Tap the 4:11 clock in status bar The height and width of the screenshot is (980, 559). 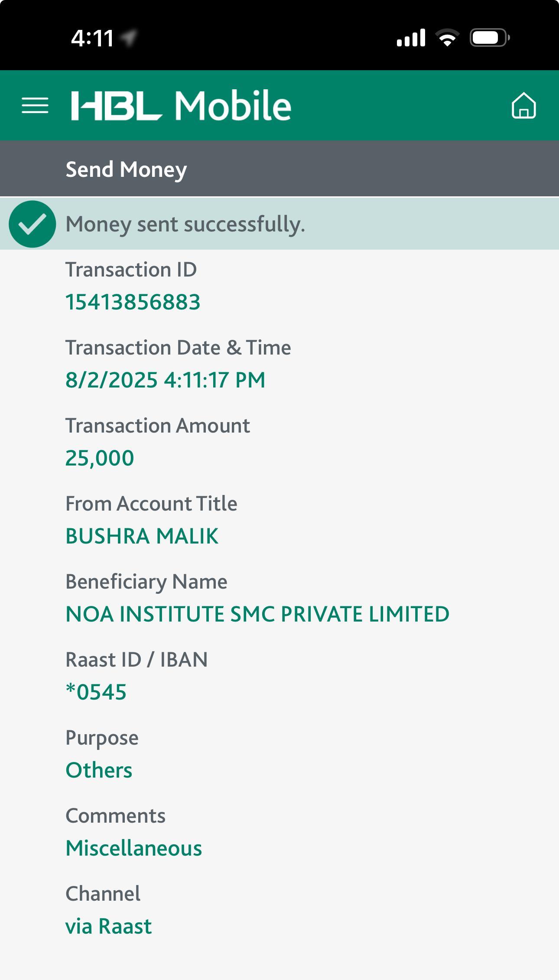92,38
